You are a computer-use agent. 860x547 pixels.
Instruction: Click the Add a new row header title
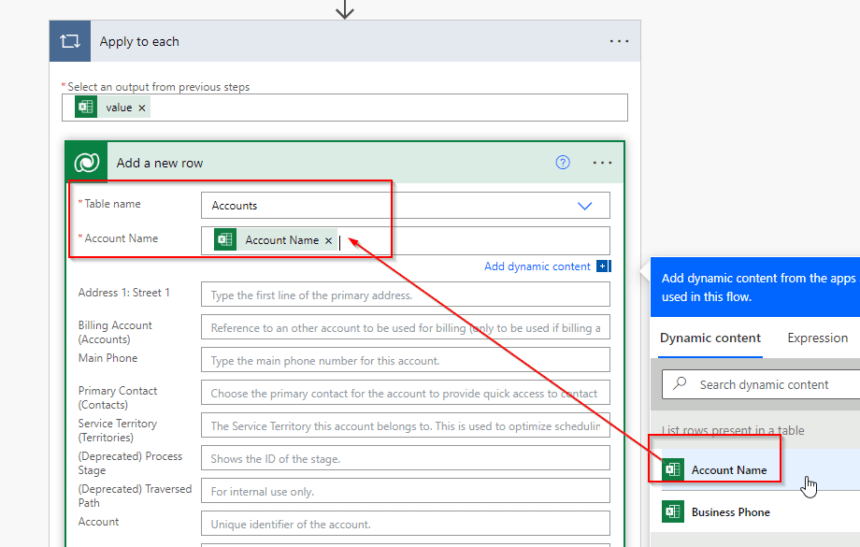(160, 163)
